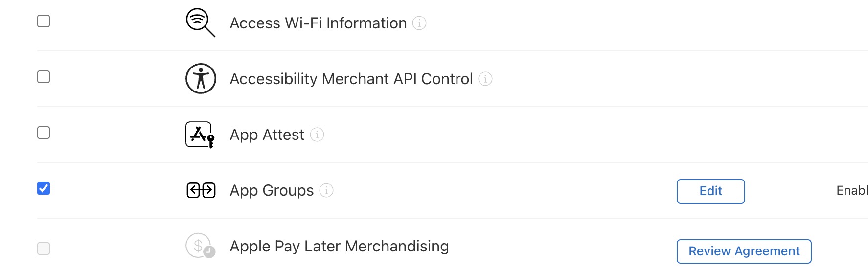Select the Access Wi-Fi Information label
Viewport: 868px width, 272px height.
[319, 23]
